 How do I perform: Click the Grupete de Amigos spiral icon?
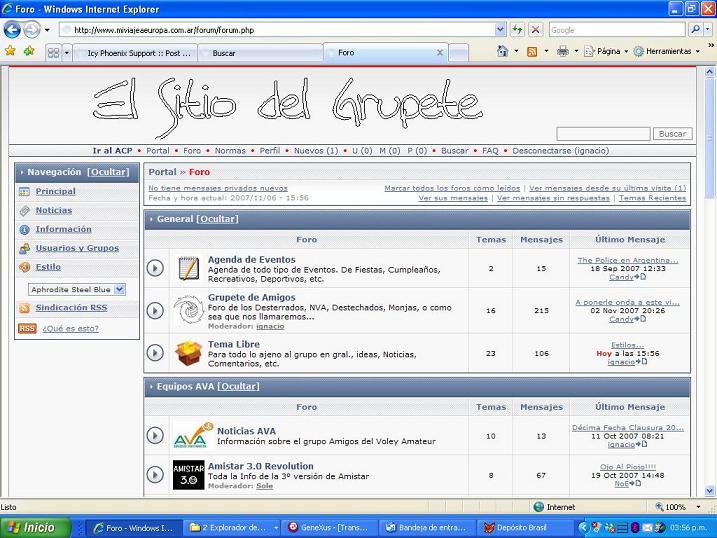(x=188, y=310)
